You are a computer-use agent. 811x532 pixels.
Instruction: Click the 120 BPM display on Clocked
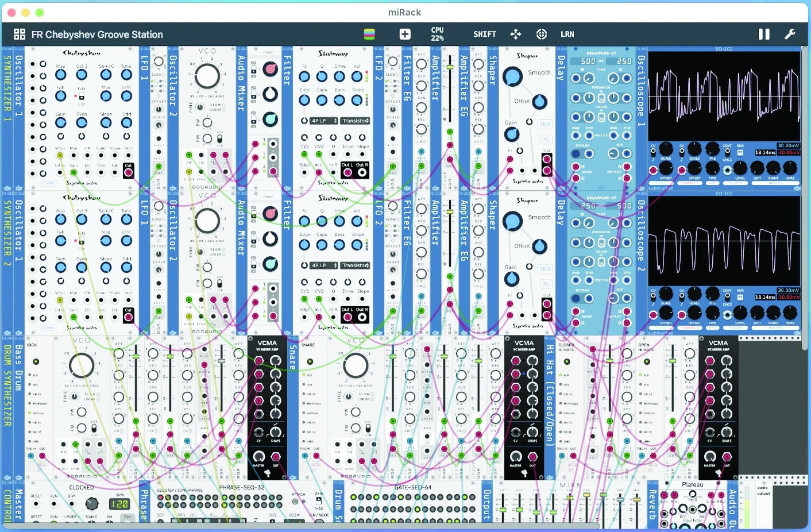click(119, 504)
